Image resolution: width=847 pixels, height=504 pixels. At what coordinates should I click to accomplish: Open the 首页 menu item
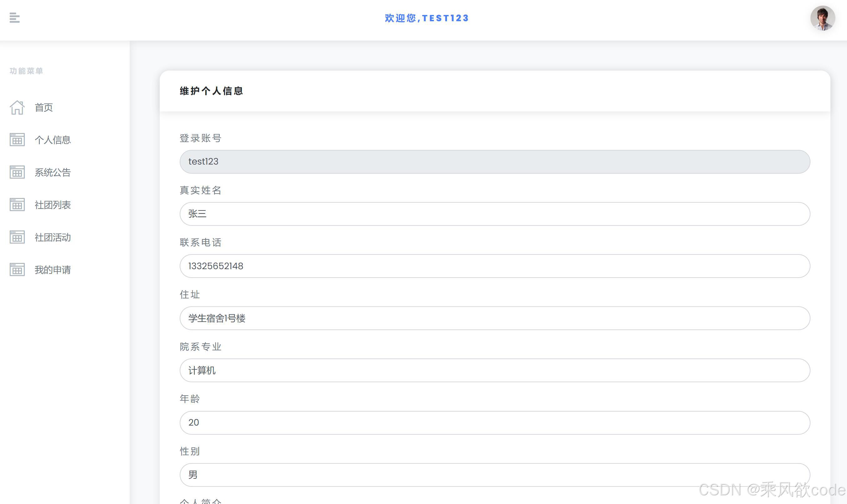point(43,107)
